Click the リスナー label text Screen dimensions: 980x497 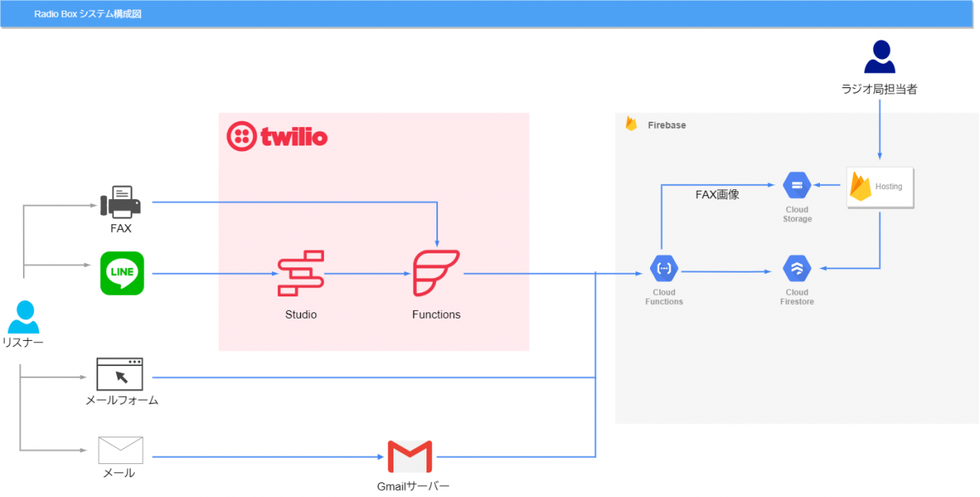23,342
